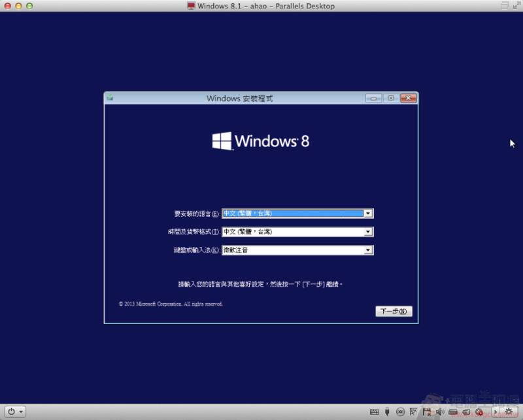Expand the 鍵盤或輸入法 dropdown
The image size is (523, 420).
368,250
